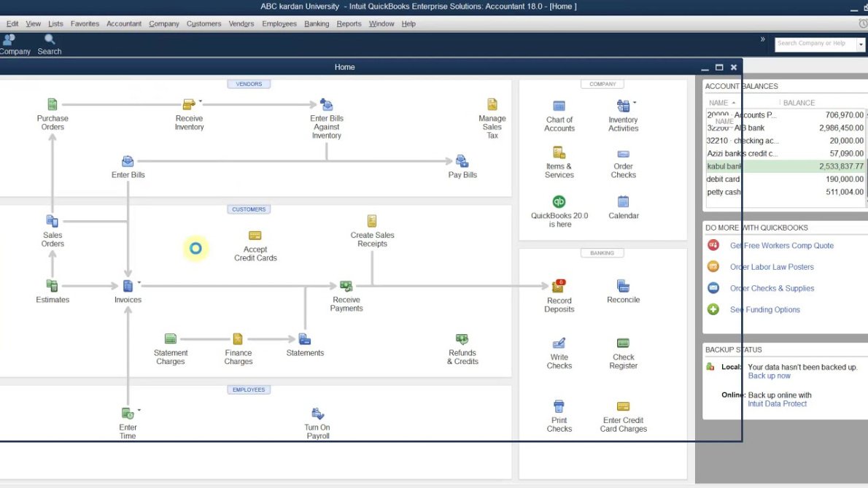
Task: Click the Back up now link
Action: [x=769, y=376]
